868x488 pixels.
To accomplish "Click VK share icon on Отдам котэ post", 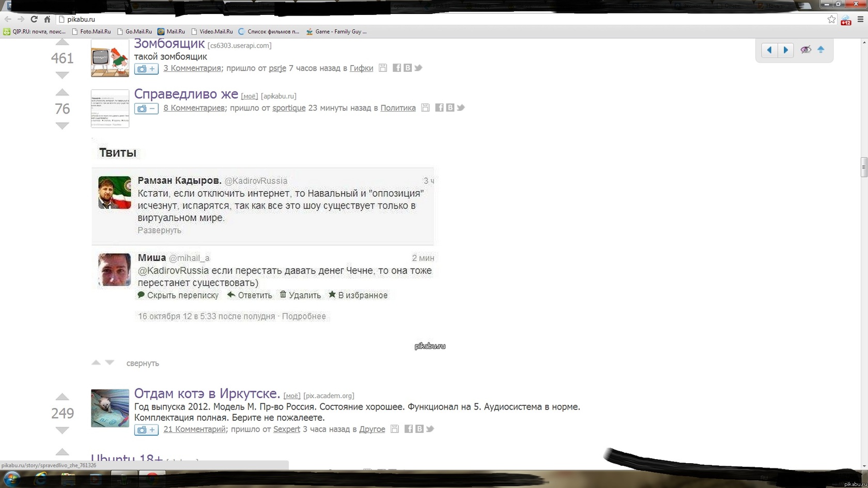I will (420, 429).
